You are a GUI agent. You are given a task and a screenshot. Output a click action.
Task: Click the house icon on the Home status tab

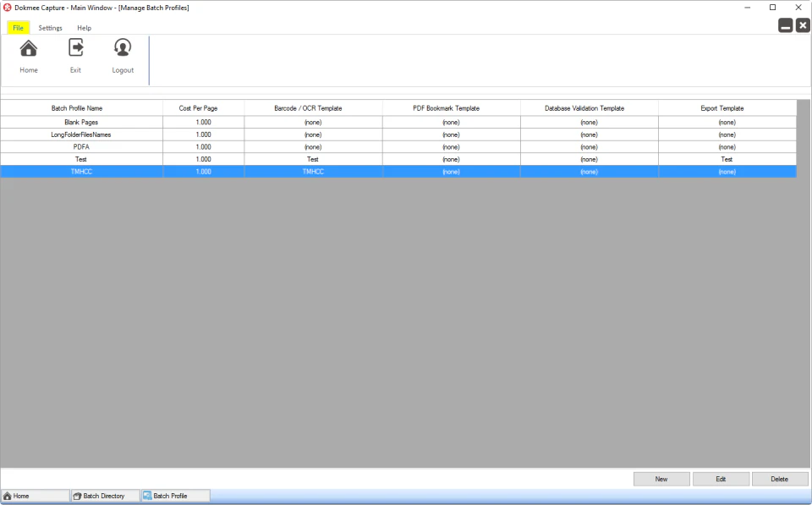[x=7, y=496]
